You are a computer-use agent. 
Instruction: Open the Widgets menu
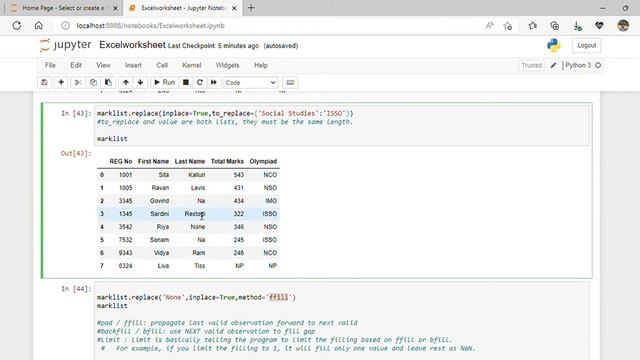click(x=227, y=65)
